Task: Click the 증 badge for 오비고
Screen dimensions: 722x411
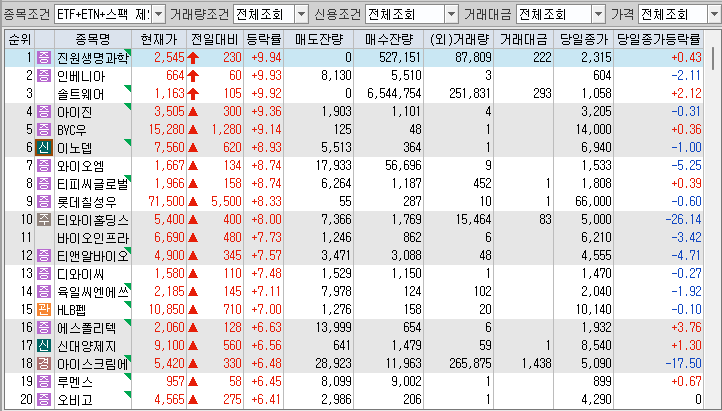Action: (x=44, y=399)
